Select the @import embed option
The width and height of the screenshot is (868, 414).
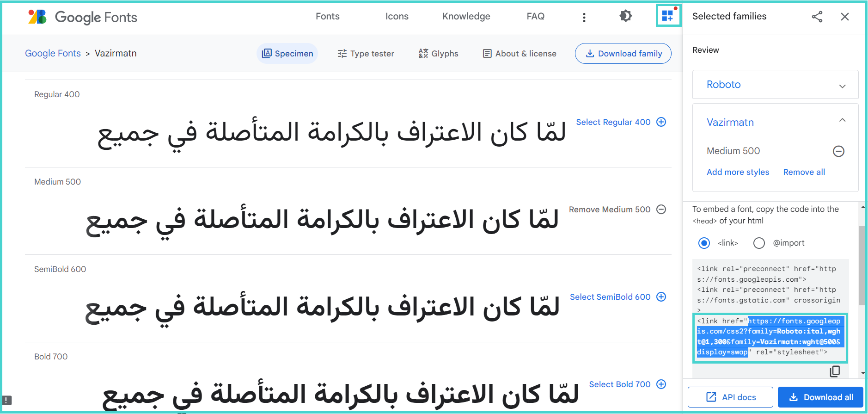759,243
